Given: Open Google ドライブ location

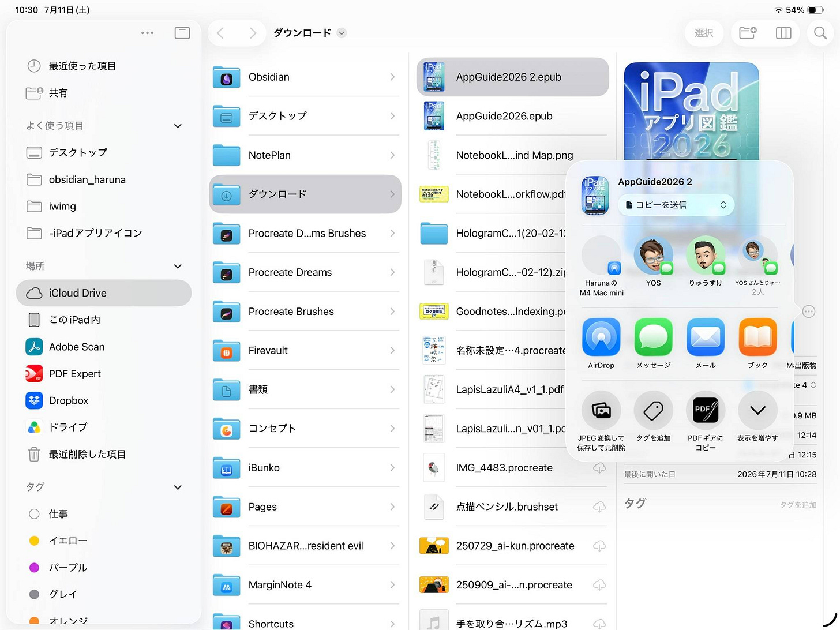Looking at the screenshot, I should click(x=104, y=427).
